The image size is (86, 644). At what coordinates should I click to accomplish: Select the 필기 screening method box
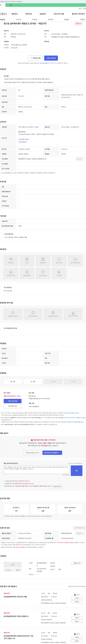click(53, 381)
